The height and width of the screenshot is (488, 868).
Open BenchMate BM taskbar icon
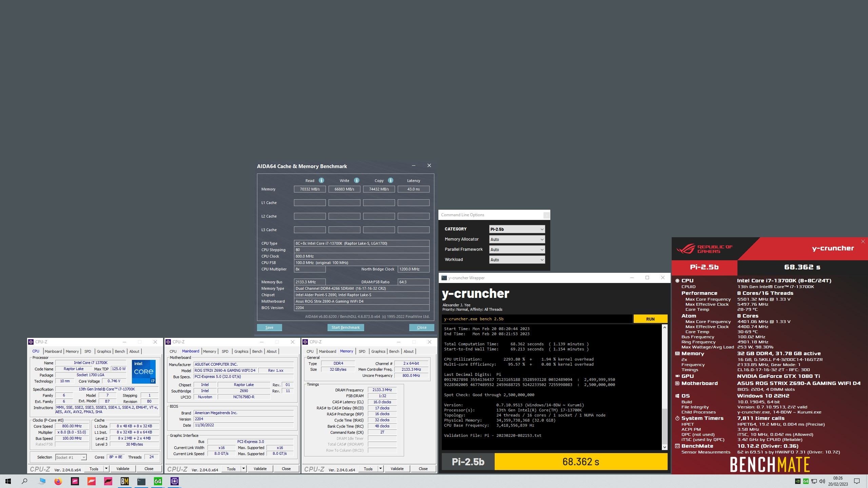124,481
